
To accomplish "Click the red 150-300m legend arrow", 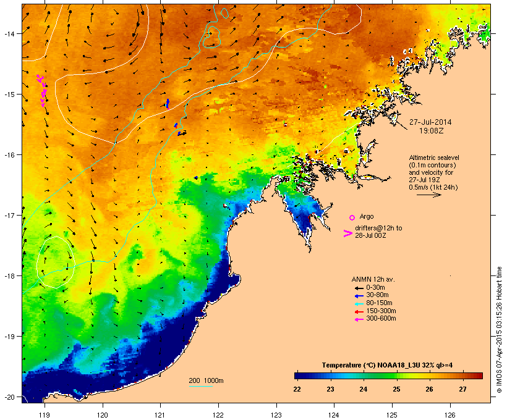I will pos(359,312).
